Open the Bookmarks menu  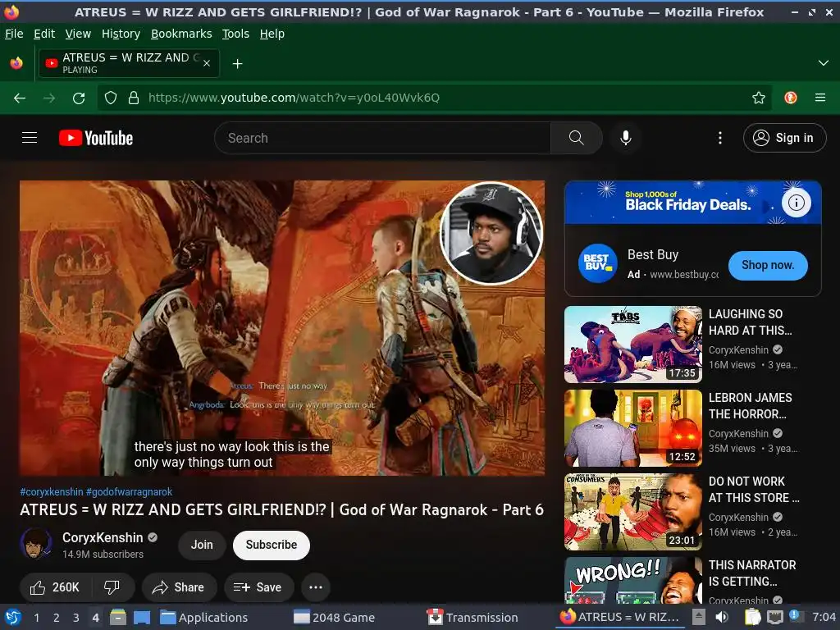pyautogui.click(x=181, y=34)
